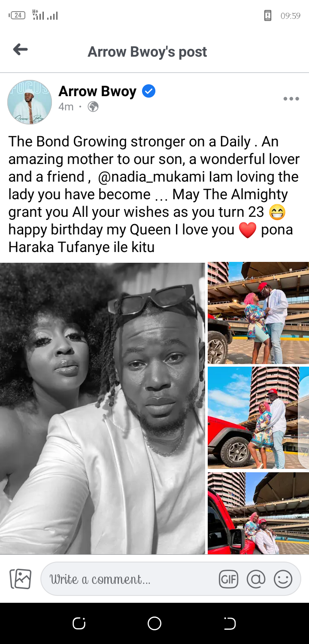Image resolution: width=309 pixels, height=644 pixels.
Task: Tap the blue verified badge
Action: 148,91
